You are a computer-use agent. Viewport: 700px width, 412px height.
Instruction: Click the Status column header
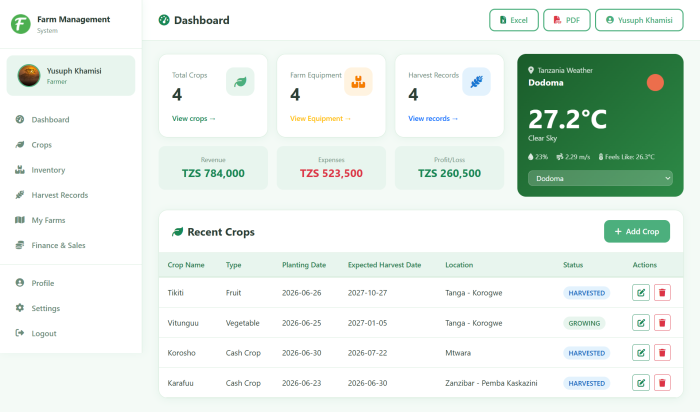click(x=573, y=265)
